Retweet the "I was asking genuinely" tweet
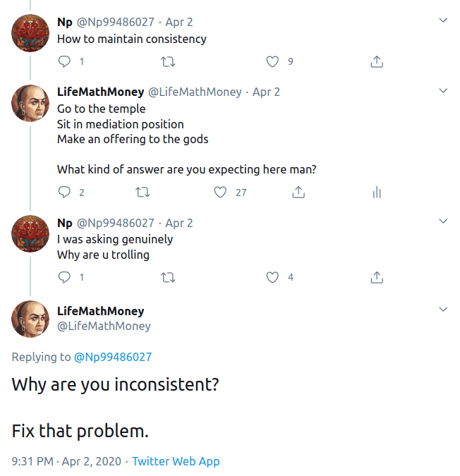This screenshot has height=476, width=460. point(168,278)
